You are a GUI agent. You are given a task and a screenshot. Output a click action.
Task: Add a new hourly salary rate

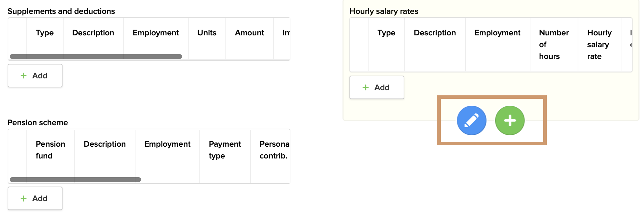[377, 87]
